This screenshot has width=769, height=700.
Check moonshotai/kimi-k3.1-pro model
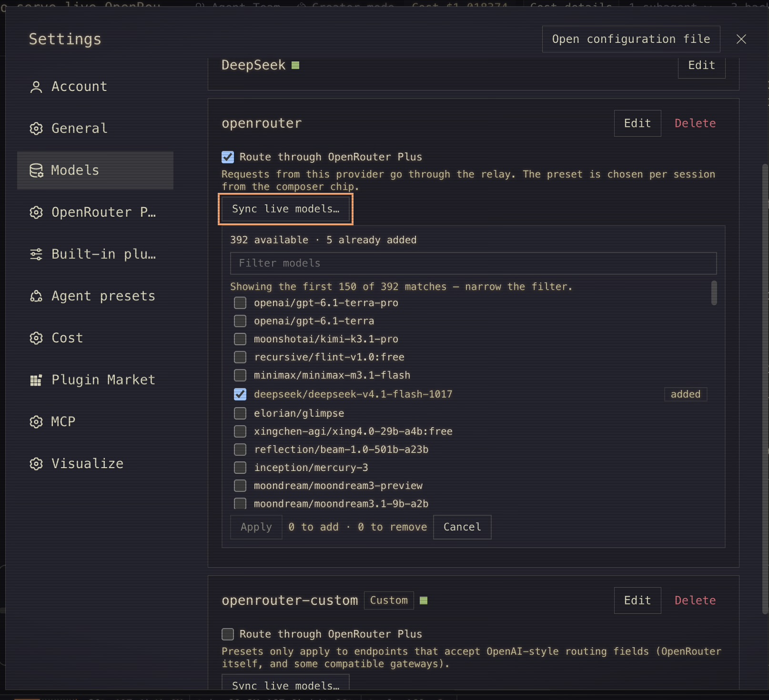pos(240,339)
